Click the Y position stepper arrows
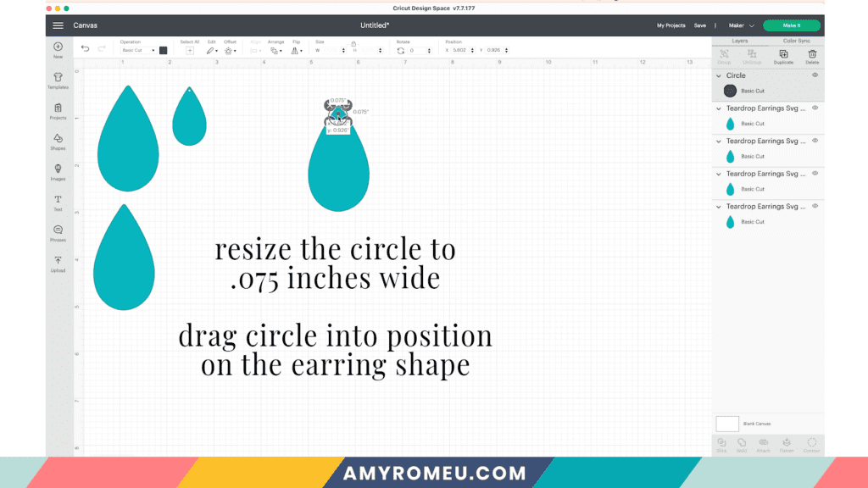Viewport: 868px width, 488px height. click(x=507, y=50)
